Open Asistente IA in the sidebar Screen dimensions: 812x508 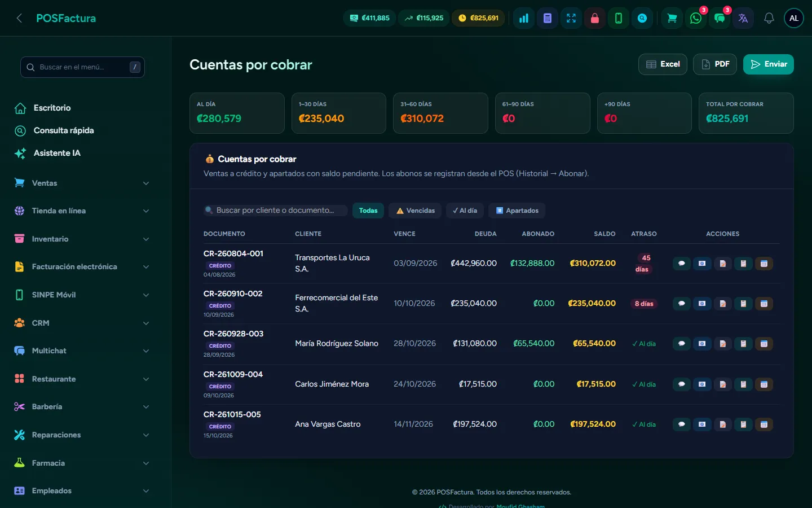[x=82, y=153]
